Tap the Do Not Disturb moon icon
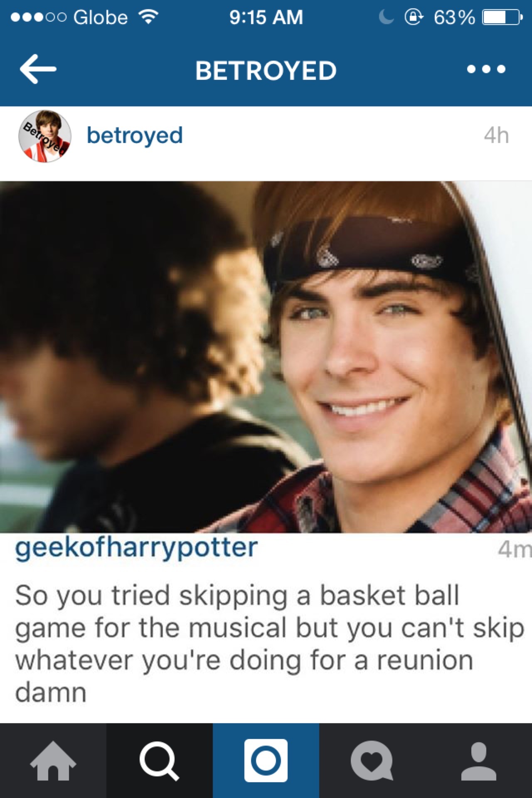This screenshot has height=798, width=532. click(x=386, y=17)
